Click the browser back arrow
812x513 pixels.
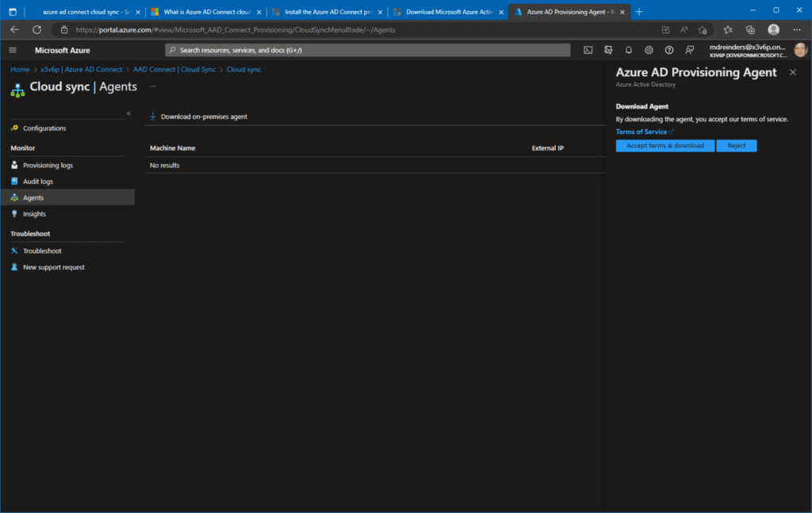14,29
